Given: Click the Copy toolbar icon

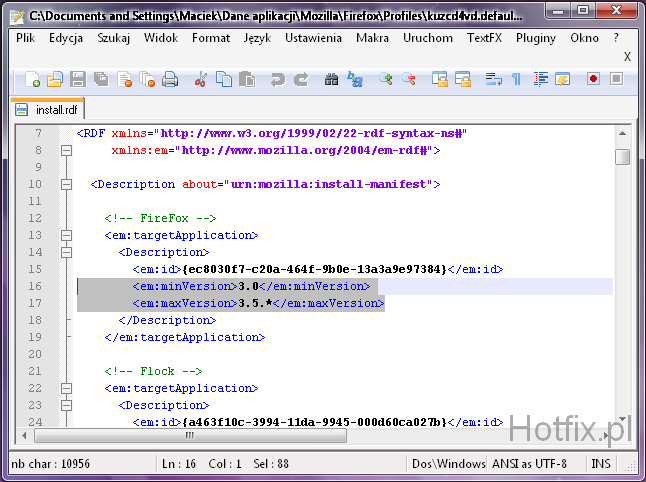Looking at the screenshot, I should (224, 79).
